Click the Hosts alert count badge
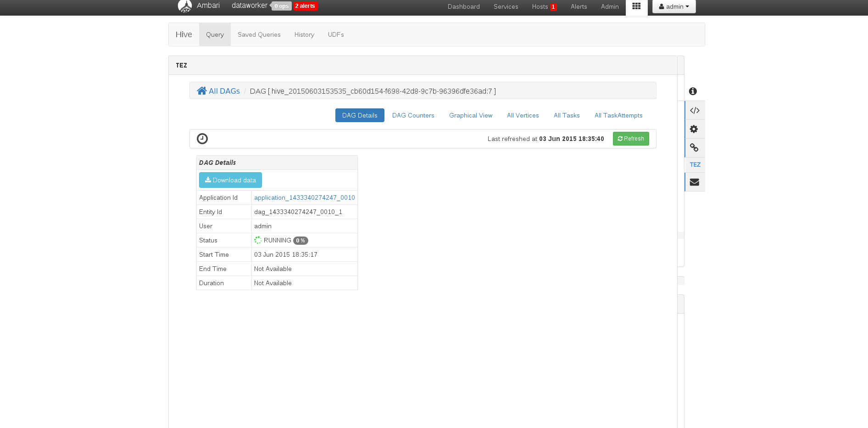868x428 pixels. [553, 7]
